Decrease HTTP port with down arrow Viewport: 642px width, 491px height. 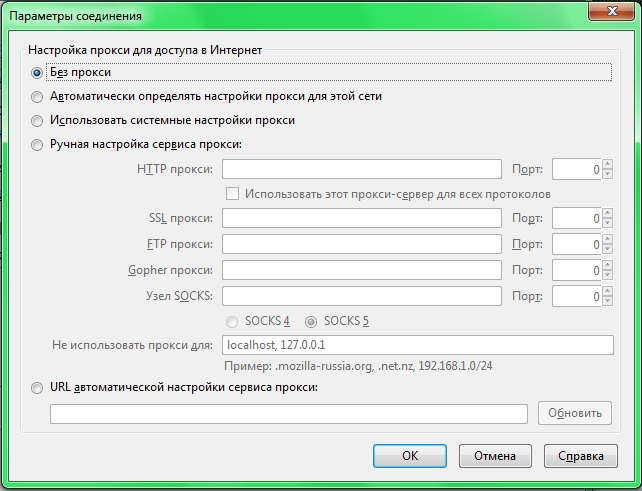[x=608, y=174]
